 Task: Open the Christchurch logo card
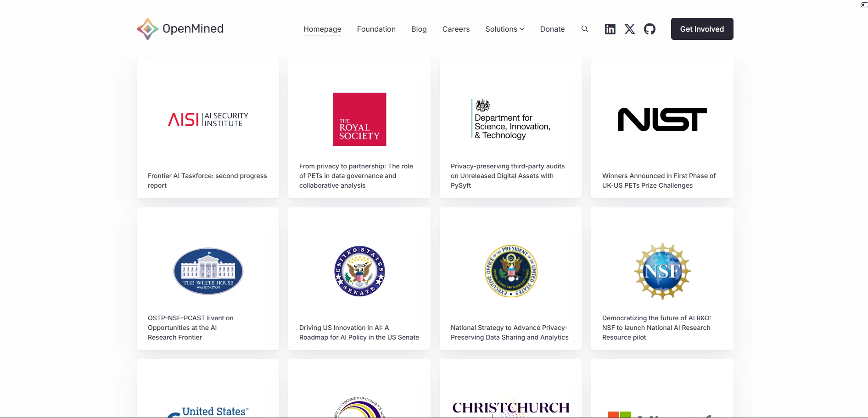(x=511, y=389)
